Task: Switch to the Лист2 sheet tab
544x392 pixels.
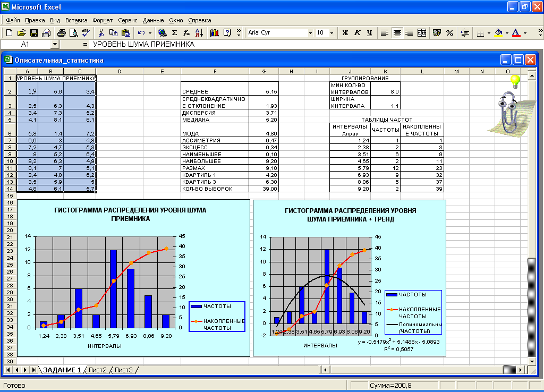Action: click(x=97, y=370)
